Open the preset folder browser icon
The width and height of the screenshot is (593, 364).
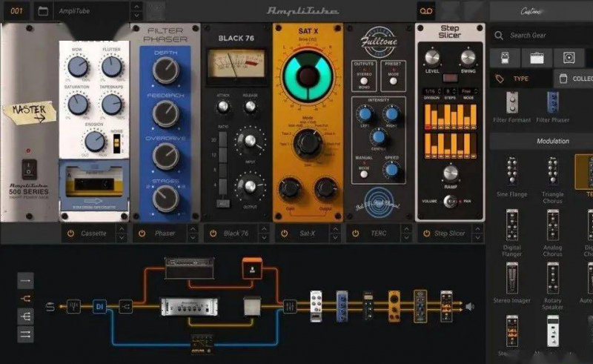[42, 11]
